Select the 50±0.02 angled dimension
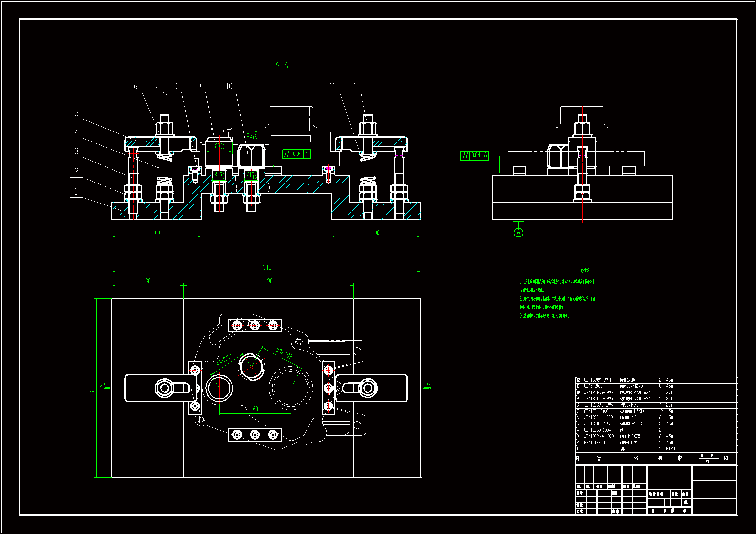756x534 pixels. 284,353
